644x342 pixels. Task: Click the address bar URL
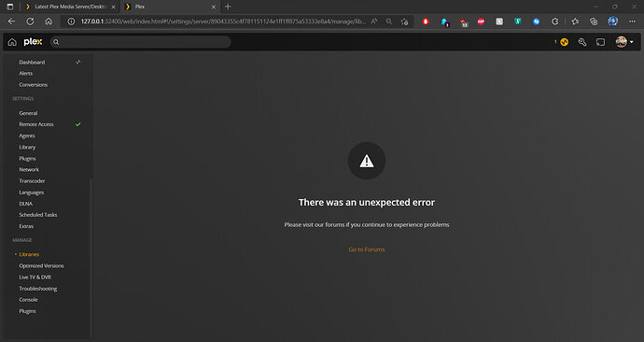point(223,21)
